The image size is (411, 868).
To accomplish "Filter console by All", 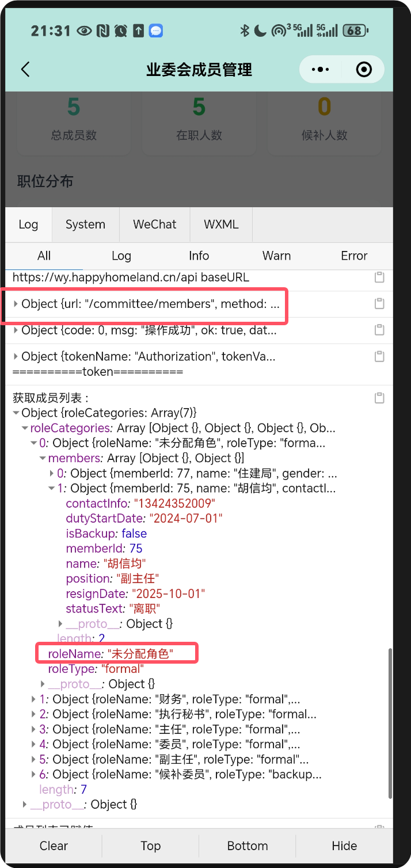I will [44, 256].
